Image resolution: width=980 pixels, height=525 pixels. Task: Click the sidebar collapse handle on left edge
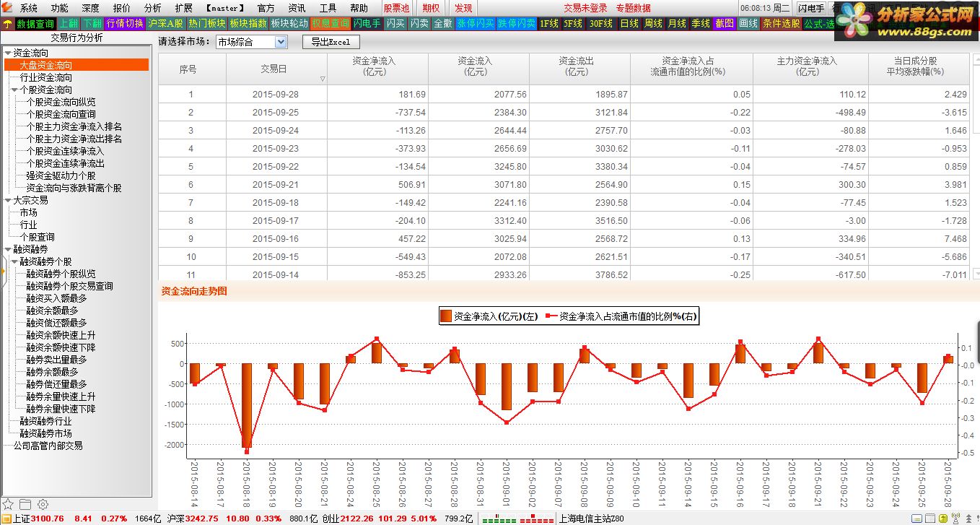click(x=2, y=273)
